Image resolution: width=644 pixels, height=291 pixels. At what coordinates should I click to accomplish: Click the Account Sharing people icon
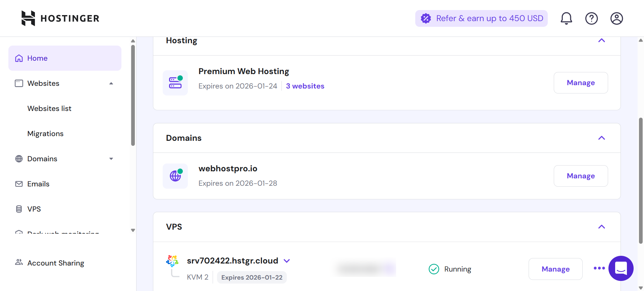[x=19, y=262]
